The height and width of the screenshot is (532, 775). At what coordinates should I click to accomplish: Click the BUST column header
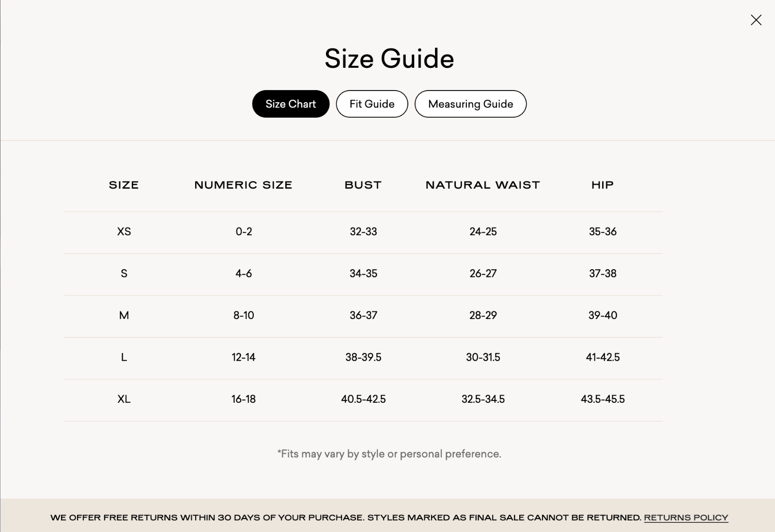click(x=363, y=185)
